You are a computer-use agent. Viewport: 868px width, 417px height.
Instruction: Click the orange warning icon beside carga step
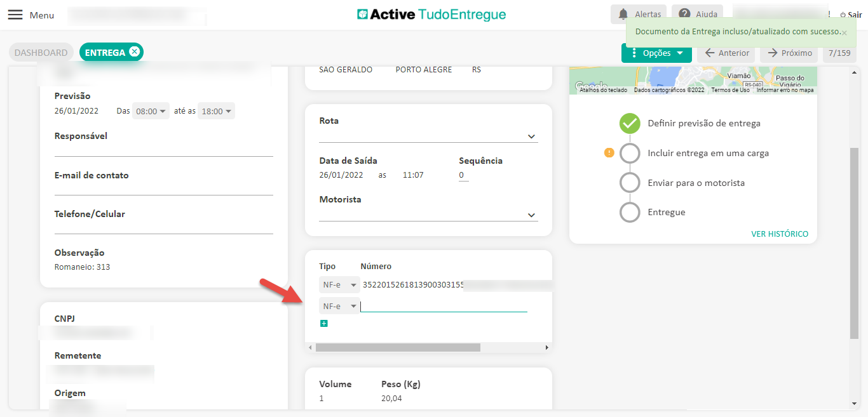pos(609,153)
